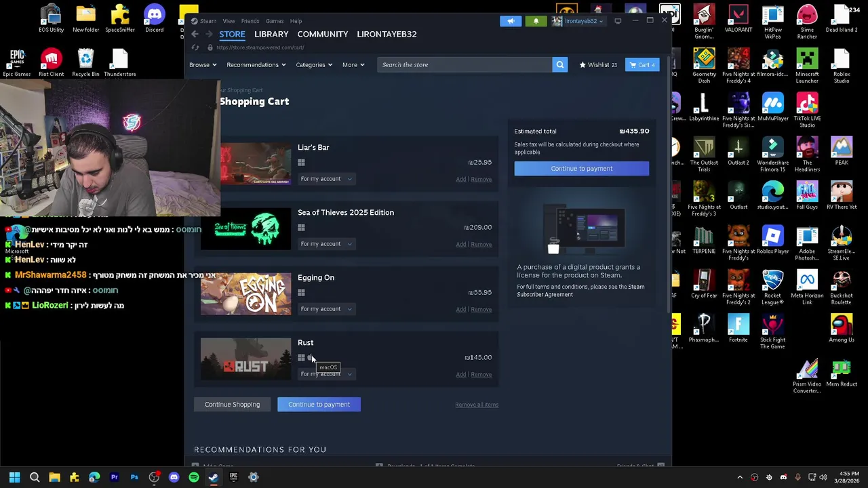
Task: Expand the Recommendations dropdown
Action: pyautogui.click(x=256, y=64)
